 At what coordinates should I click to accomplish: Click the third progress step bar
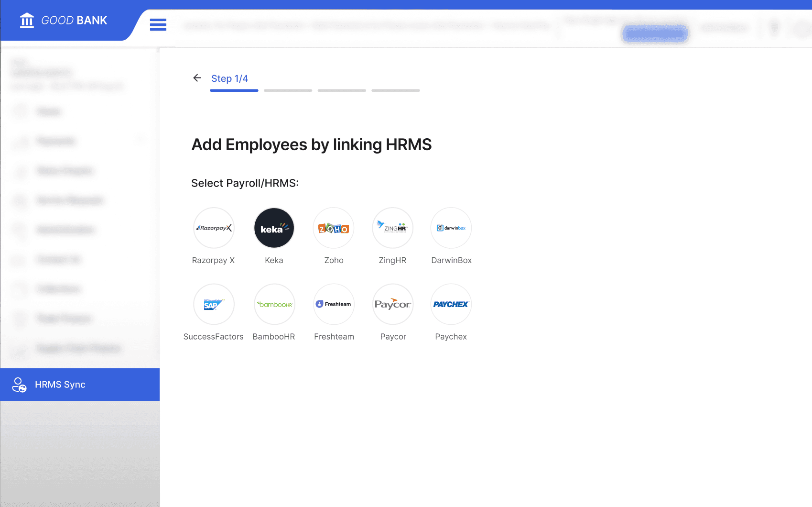[x=342, y=90]
